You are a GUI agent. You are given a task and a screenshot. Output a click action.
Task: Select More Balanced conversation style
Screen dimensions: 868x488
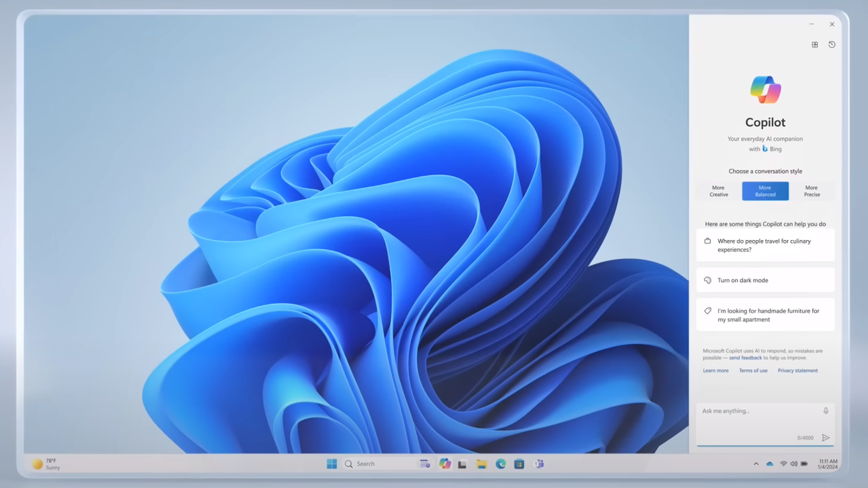click(x=765, y=191)
